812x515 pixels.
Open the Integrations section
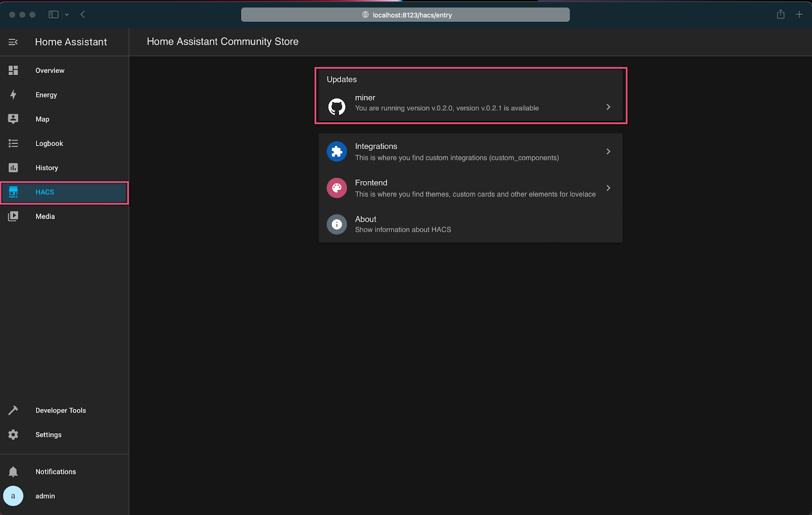(x=470, y=152)
